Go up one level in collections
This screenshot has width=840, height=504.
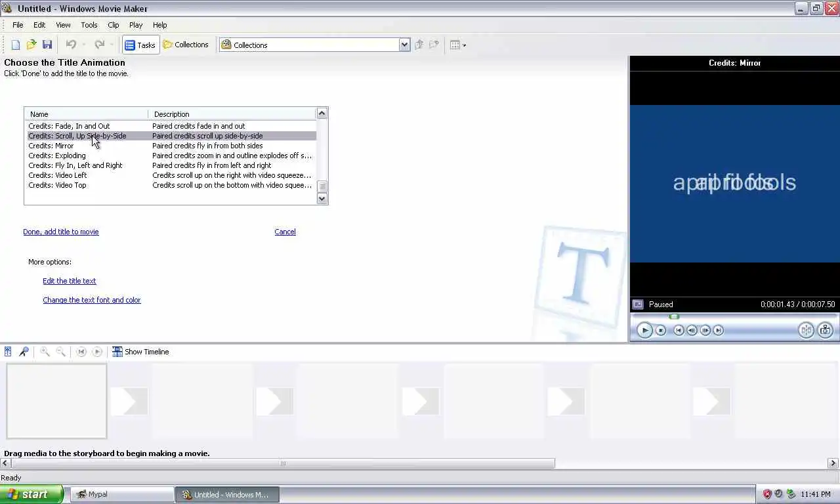tap(419, 45)
